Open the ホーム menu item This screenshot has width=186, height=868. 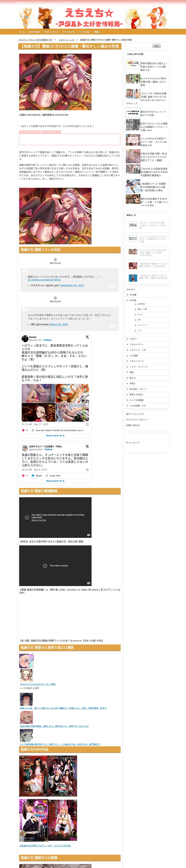(x=22, y=32)
